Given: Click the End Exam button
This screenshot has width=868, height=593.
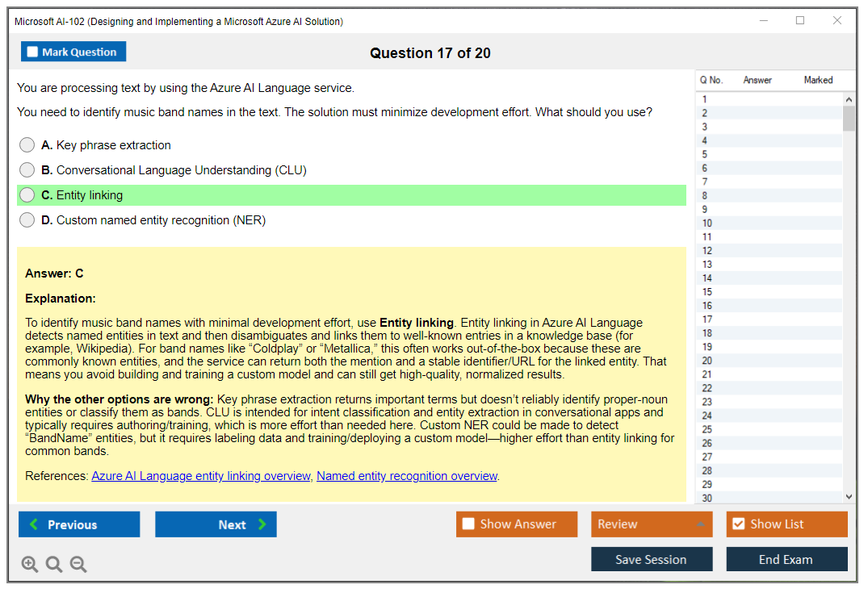Looking at the screenshot, I should pyautogui.click(x=786, y=559).
